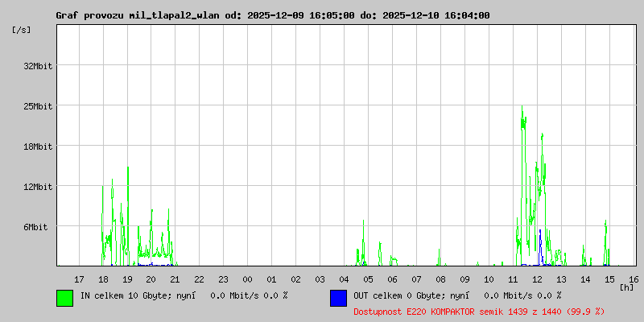Viewport: 644px width, 322px height.
Task: Click hour label '19' on the time axis
Action: [127, 279]
